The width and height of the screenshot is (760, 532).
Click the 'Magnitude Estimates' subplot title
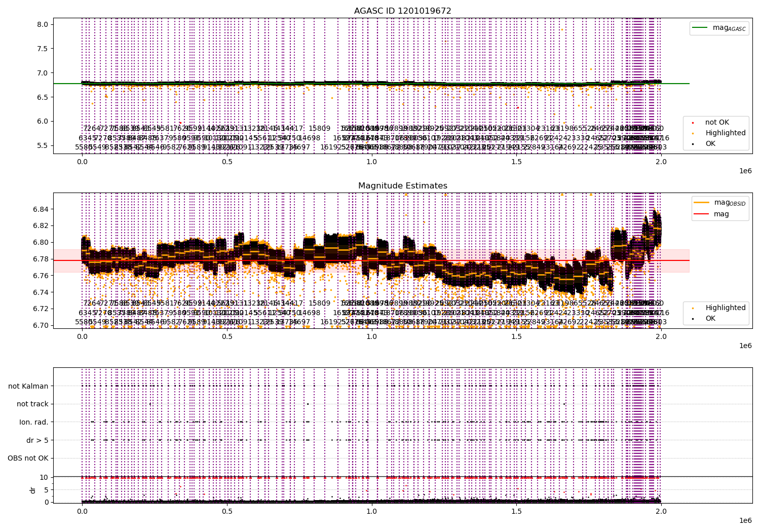point(403,186)
